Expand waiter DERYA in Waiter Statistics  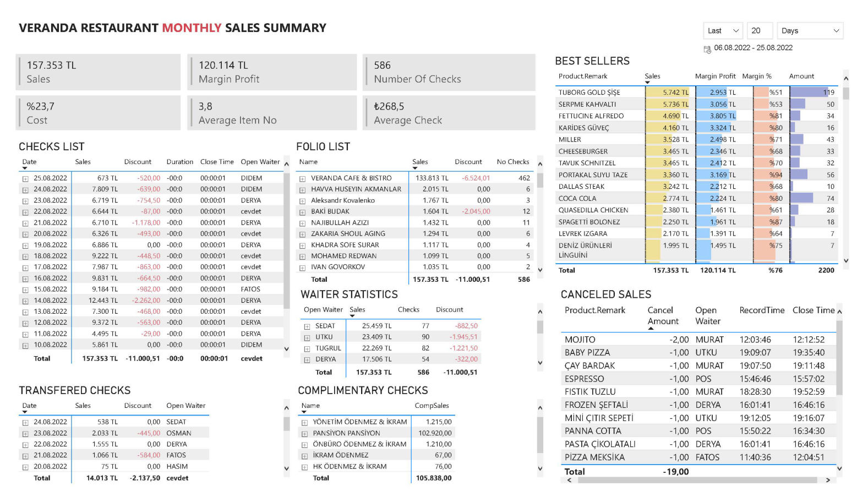[307, 360]
